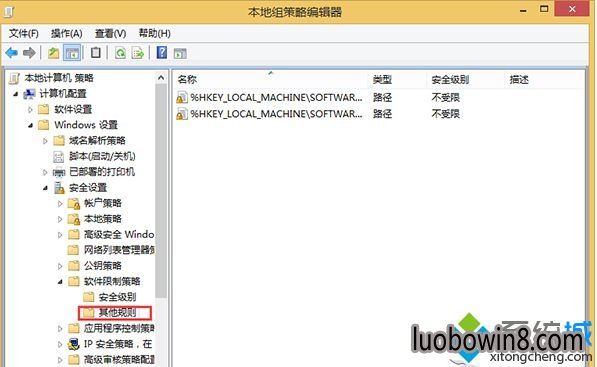Sort by the 安全级别 column header
Viewport: 597px width, 367px height.
[x=450, y=80]
